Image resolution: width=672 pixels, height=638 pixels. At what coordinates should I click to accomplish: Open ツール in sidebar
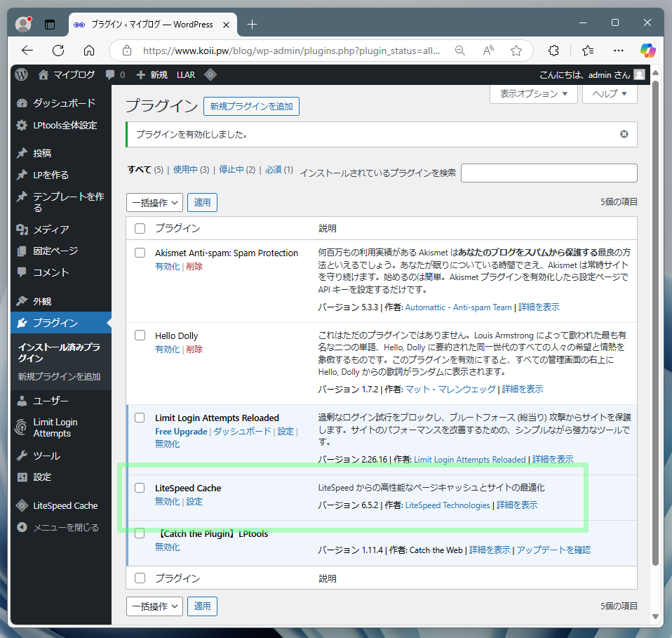(61, 456)
